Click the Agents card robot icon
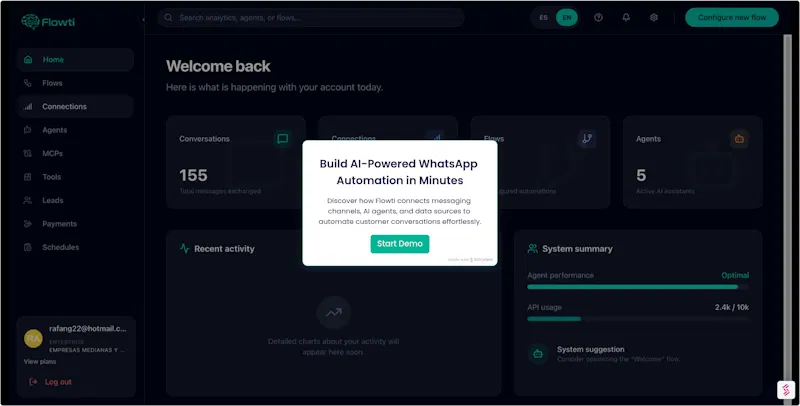The height and width of the screenshot is (406, 800). pos(739,139)
